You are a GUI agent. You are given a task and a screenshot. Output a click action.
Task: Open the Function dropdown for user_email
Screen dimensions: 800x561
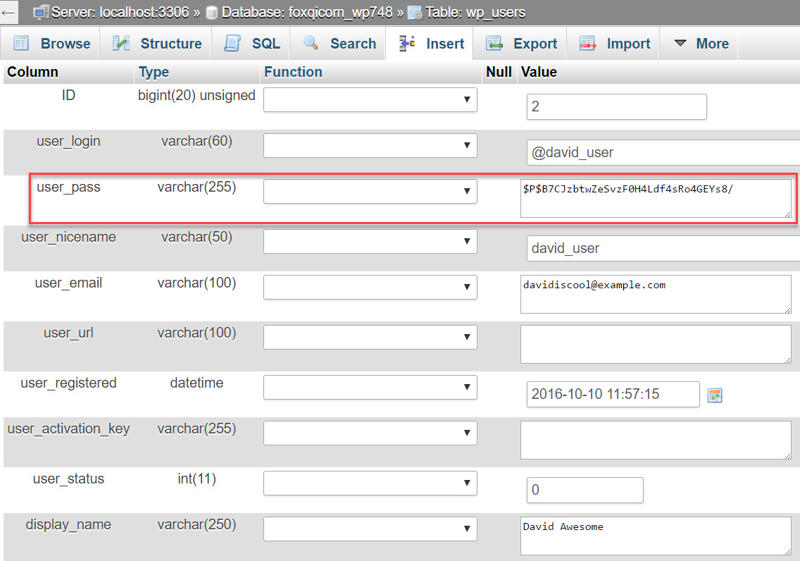click(370, 287)
